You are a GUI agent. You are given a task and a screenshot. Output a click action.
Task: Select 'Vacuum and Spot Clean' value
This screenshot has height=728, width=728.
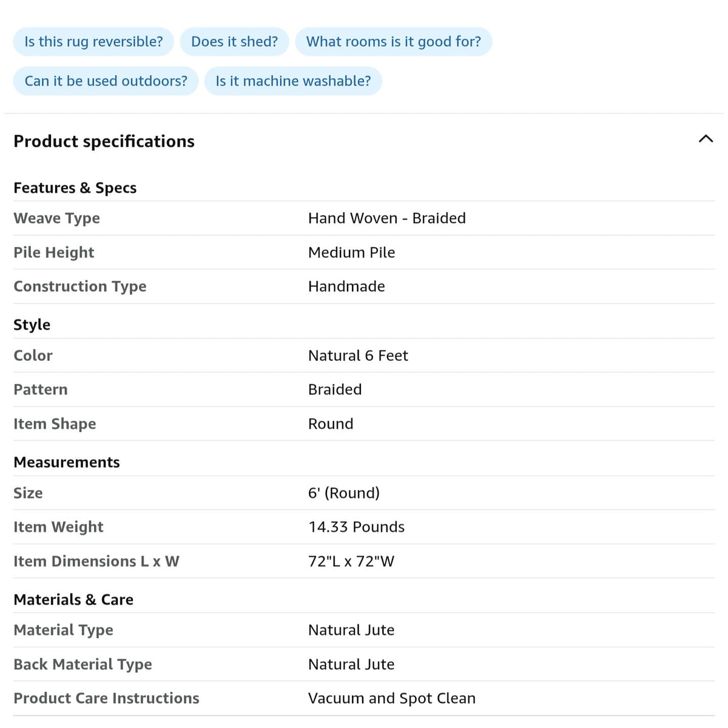(x=392, y=698)
